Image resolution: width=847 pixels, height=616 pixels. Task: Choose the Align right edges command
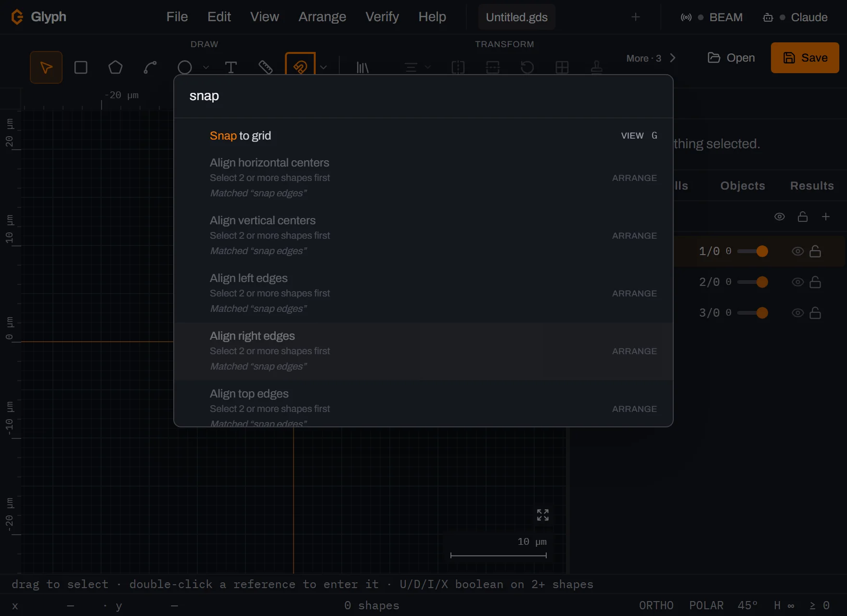pos(423,351)
